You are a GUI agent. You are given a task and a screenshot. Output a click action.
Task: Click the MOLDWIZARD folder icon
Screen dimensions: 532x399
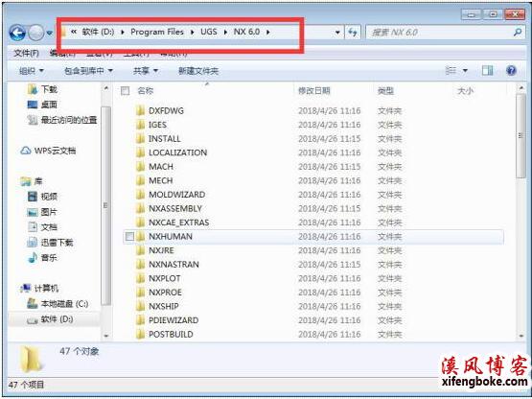[x=141, y=195]
